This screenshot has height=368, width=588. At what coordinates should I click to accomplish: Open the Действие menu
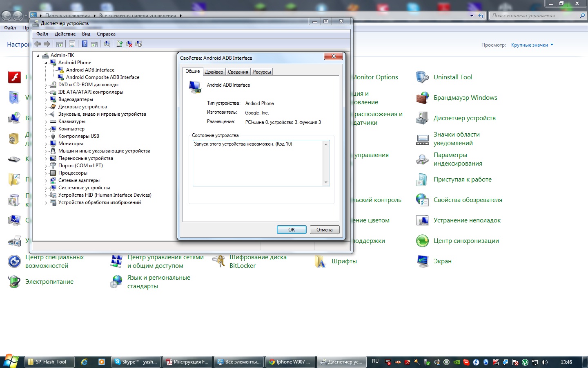65,34
